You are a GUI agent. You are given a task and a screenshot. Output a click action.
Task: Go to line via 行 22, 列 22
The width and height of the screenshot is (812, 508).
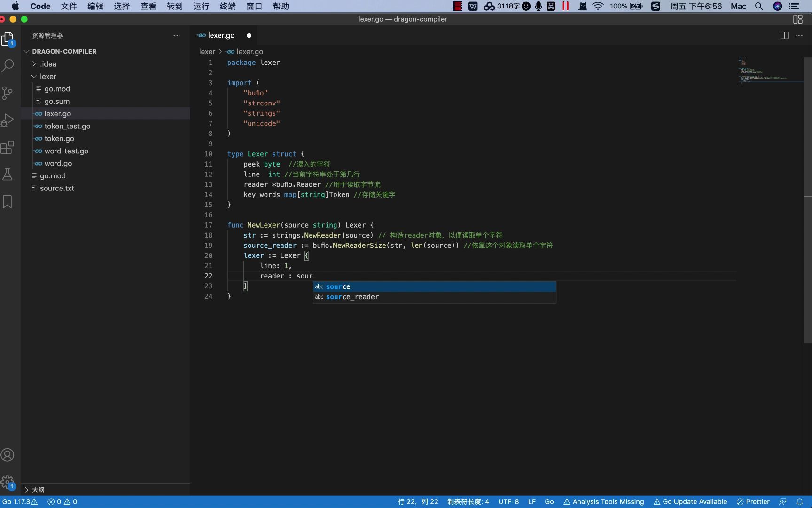pyautogui.click(x=418, y=502)
